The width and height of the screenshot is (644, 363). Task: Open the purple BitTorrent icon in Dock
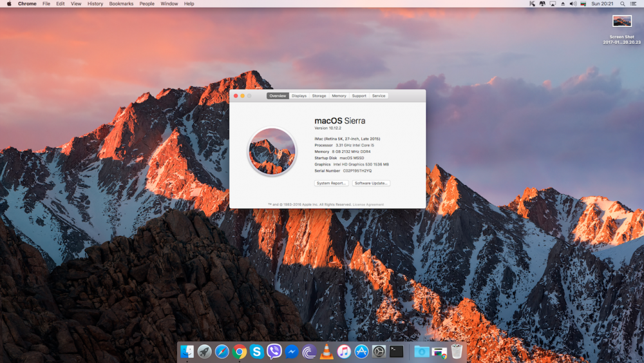coord(309,351)
